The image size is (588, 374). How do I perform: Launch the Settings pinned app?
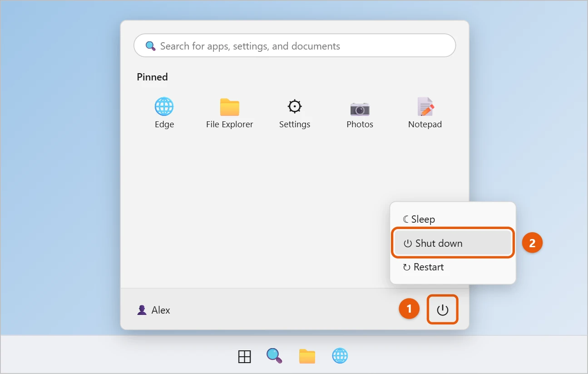point(295,113)
